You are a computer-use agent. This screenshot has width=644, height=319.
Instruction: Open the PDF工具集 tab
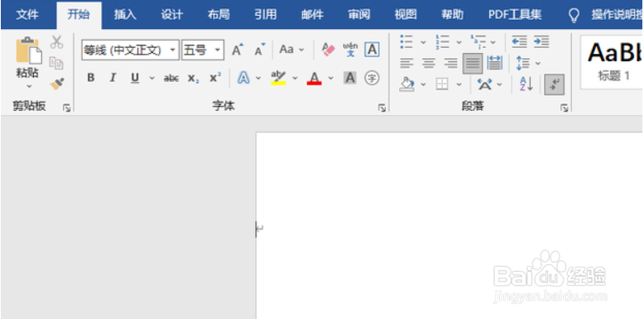(x=515, y=15)
